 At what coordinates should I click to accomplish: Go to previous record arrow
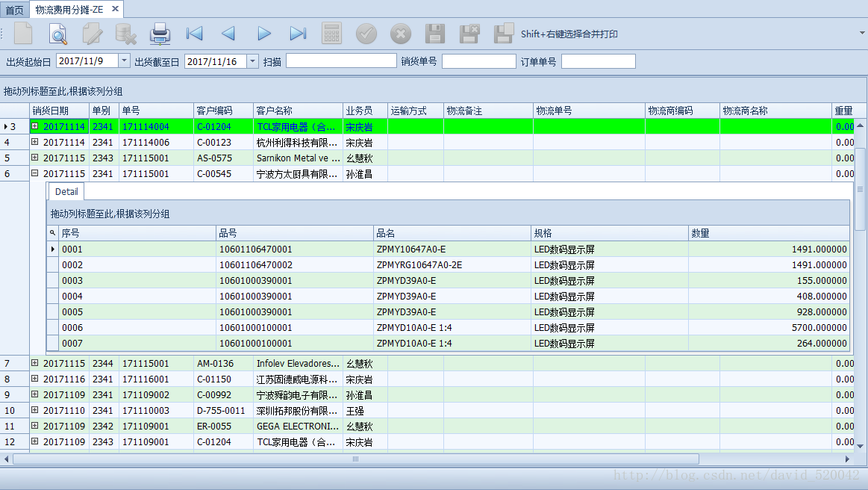(x=228, y=34)
